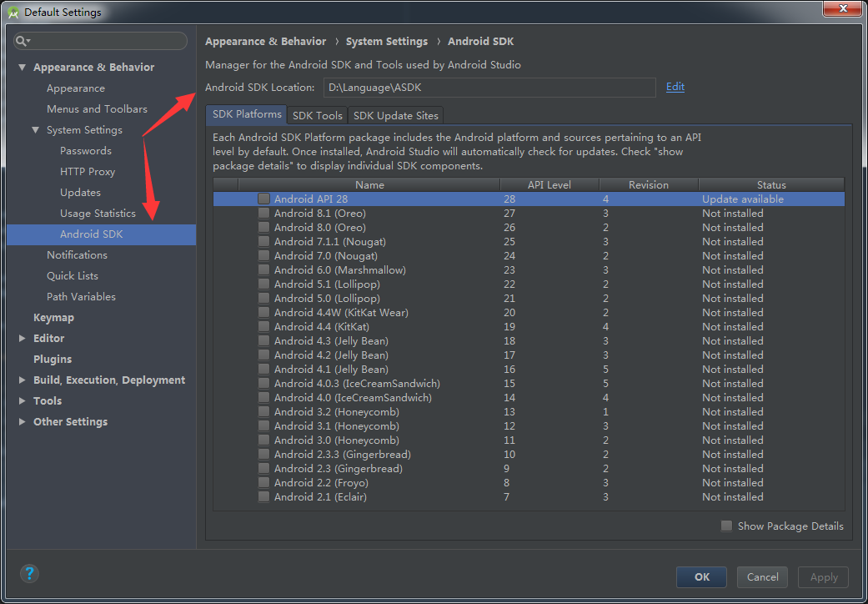Image resolution: width=868 pixels, height=604 pixels.
Task: Click the Edit link for SDK location
Action: [675, 87]
